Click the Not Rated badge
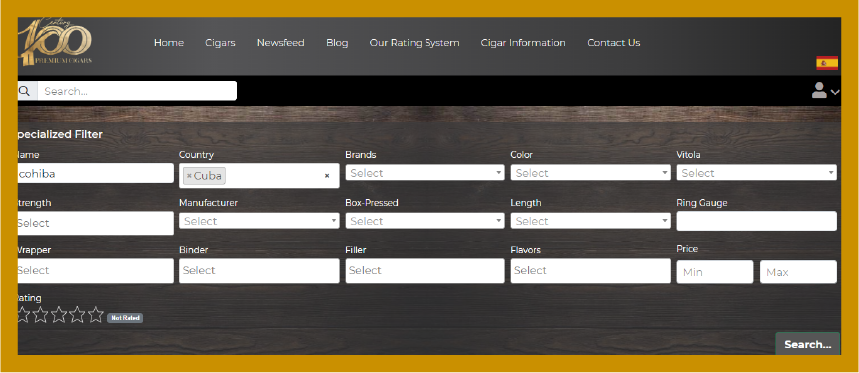Screen dimensions: 859x373 point(125,318)
